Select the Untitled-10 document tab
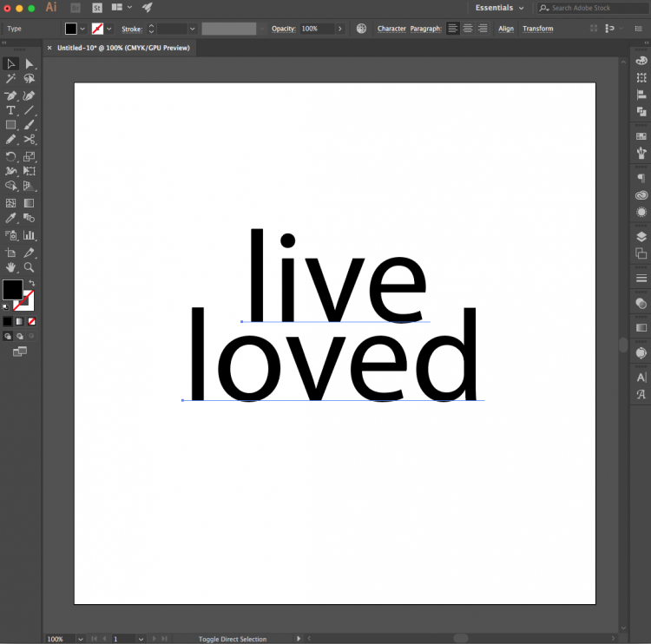Viewport: 651px width, 644px height. coord(123,48)
